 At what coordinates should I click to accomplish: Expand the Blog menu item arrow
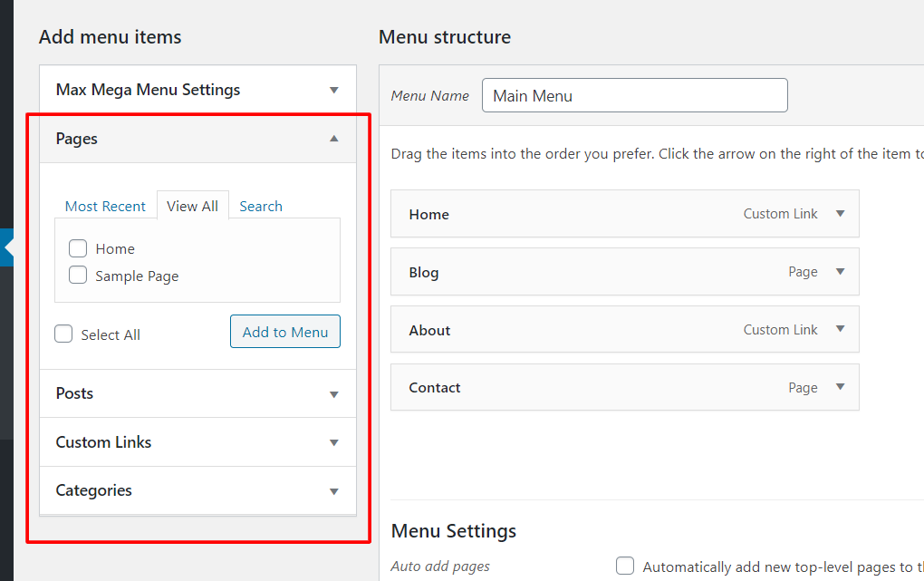pyautogui.click(x=841, y=271)
